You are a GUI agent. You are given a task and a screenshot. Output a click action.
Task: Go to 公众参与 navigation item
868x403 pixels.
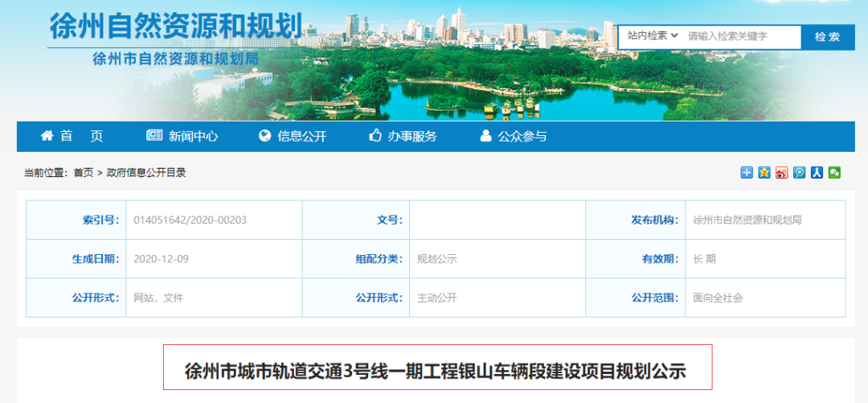pyautogui.click(x=522, y=137)
